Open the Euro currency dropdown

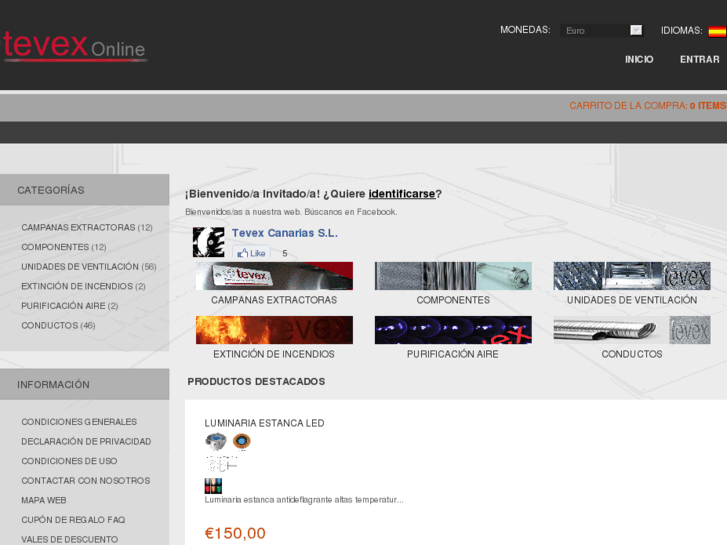tap(601, 31)
